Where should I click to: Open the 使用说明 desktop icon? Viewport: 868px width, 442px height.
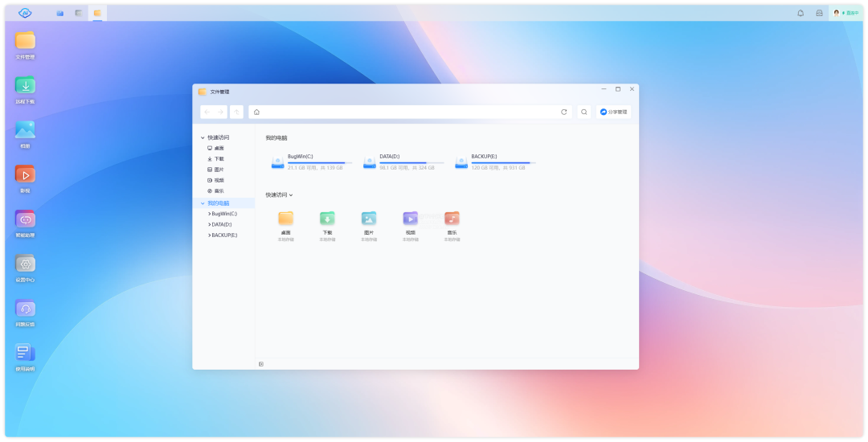tap(25, 353)
